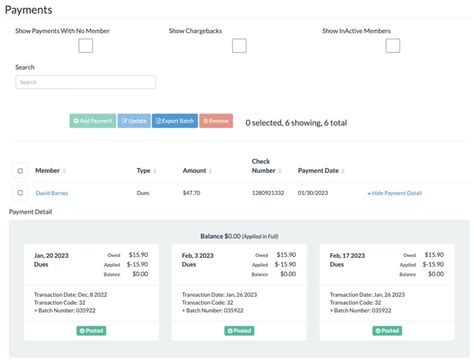The image size is (474, 363).
Task: Export the payment batch
Action: tap(175, 121)
